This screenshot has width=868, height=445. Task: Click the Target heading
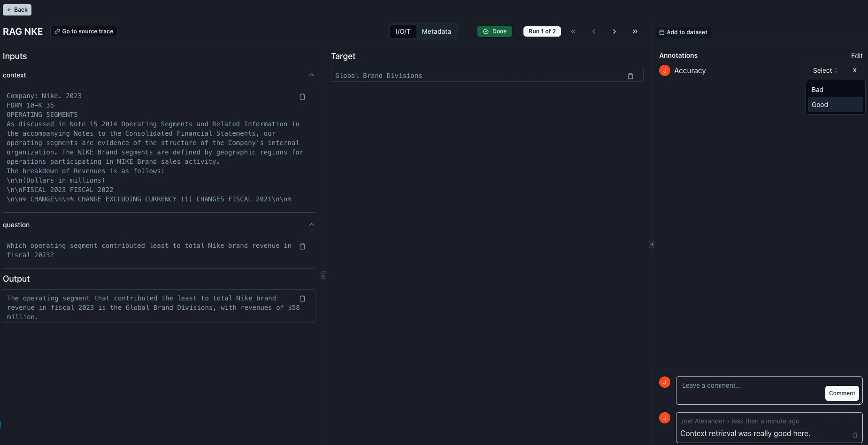click(x=343, y=56)
